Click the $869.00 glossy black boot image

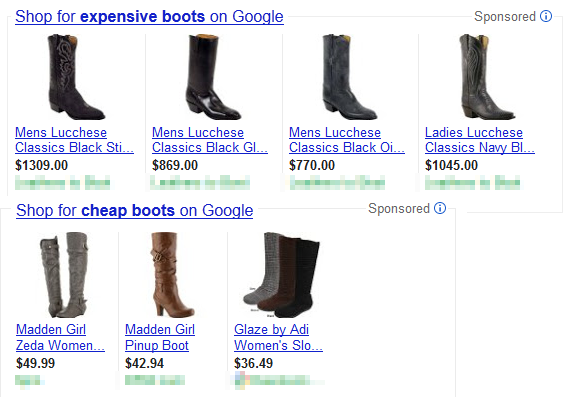click(213, 77)
